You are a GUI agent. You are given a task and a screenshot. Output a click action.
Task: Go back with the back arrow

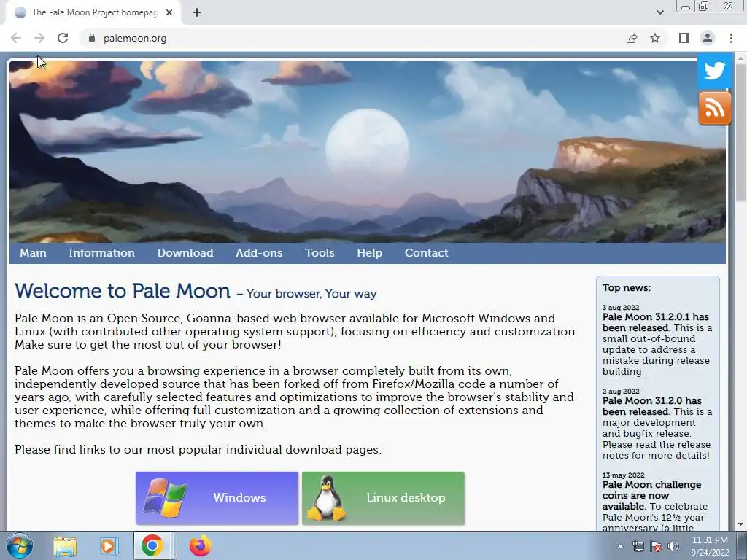16,38
